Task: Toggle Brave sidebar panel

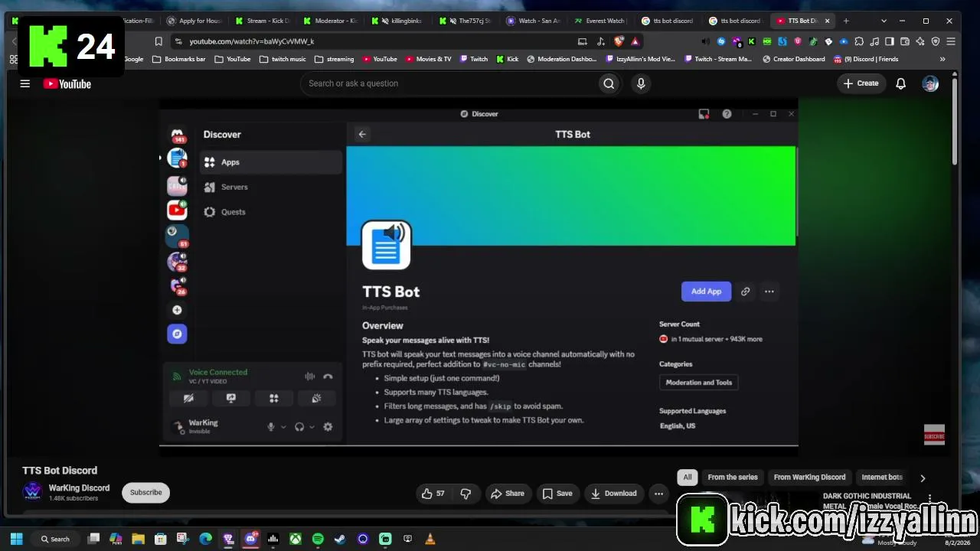Action: (x=890, y=41)
